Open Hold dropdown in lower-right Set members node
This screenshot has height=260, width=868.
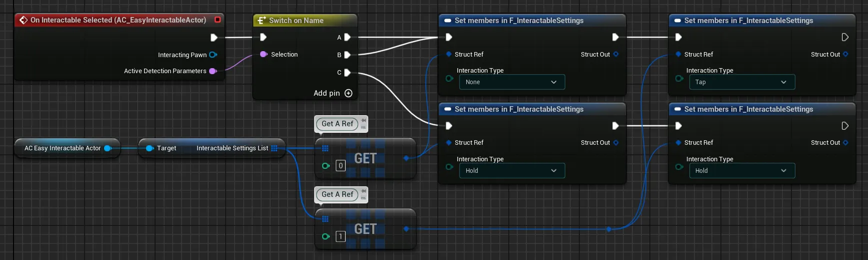(741, 171)
